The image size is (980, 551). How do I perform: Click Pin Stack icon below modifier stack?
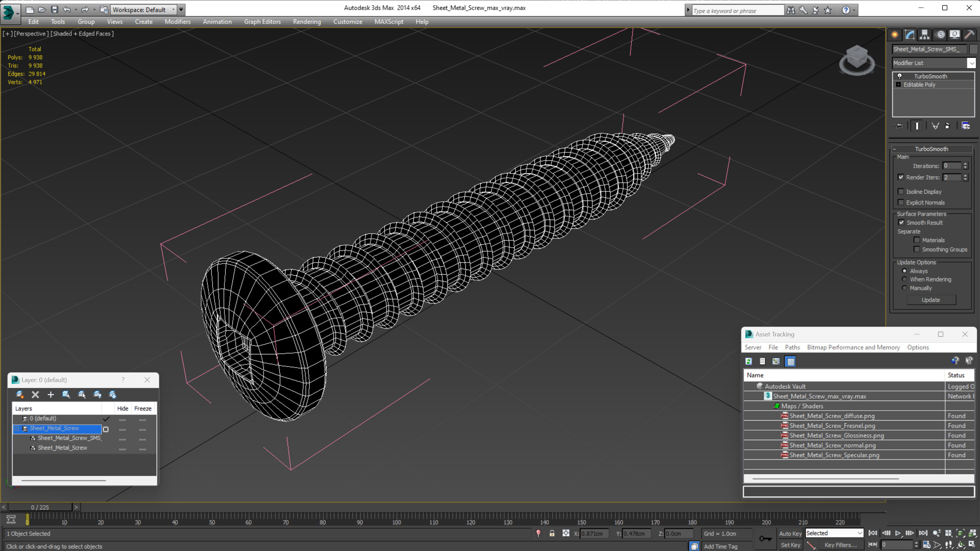click(899, 126)
